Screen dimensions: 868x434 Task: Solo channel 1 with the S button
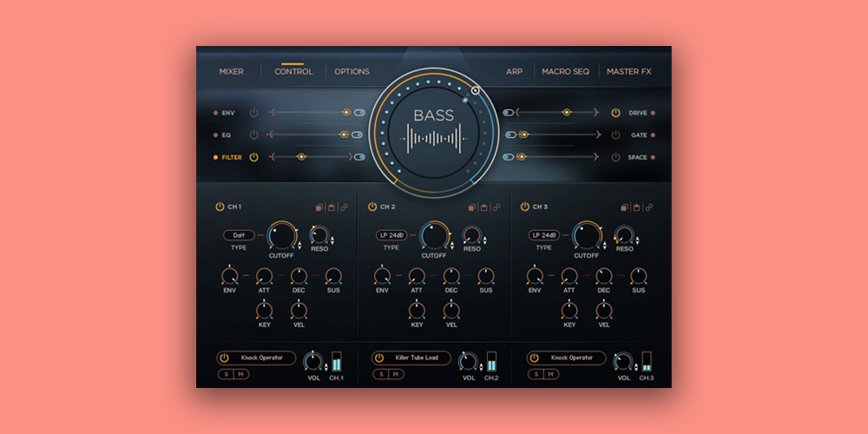tap(227, 374)
